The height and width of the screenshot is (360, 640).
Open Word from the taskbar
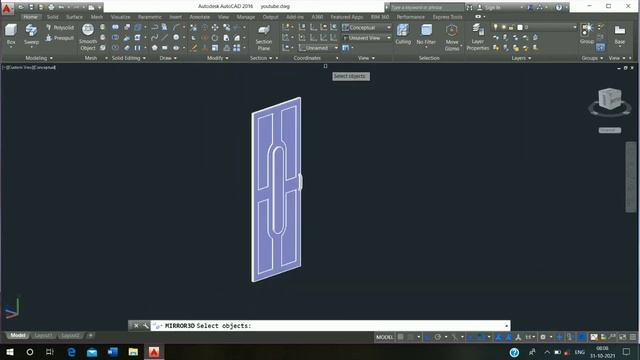(113, 352)
